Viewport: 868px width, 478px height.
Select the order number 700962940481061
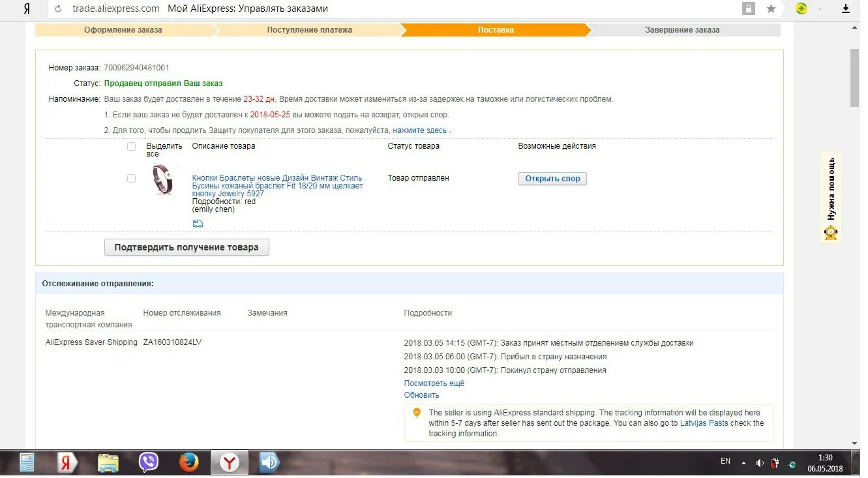click(136, 68)
